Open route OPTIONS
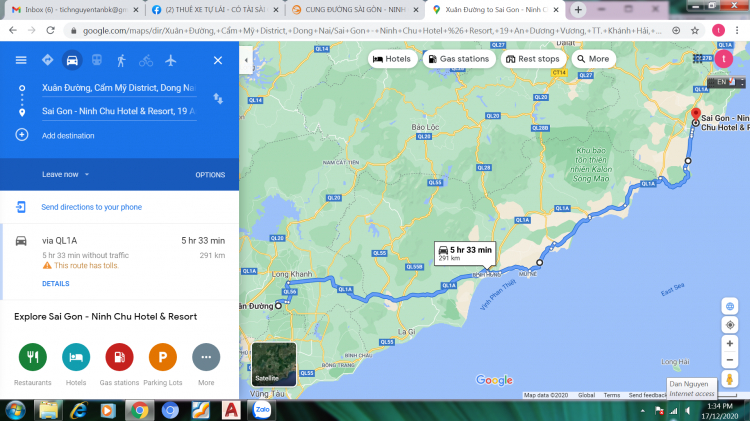 (x=210, y=175)
